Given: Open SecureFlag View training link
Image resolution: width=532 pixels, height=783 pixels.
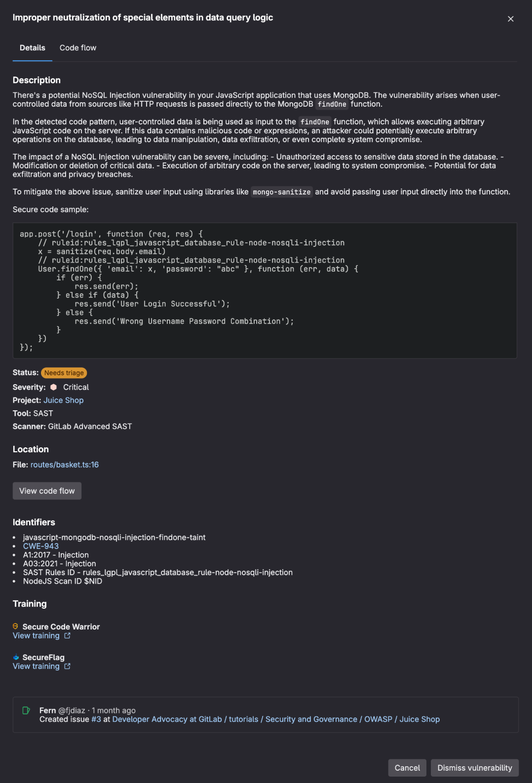Looking at the screenshot, I should pos(36,666).
